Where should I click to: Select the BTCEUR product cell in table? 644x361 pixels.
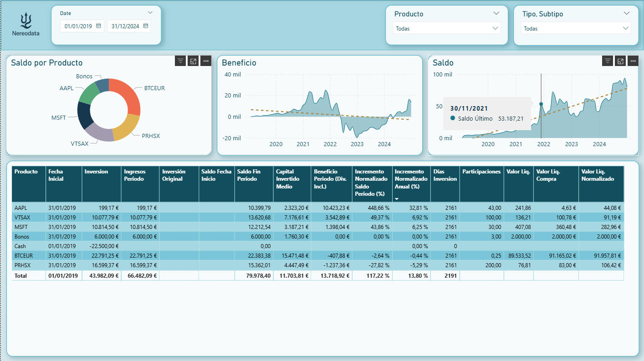click(x=24, y=255)
